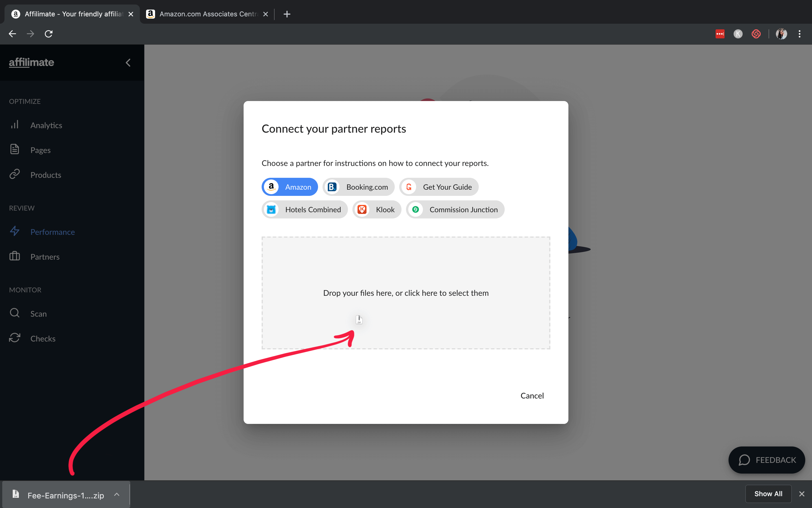Select the Hotels Combined partner

tap(304, 209)
